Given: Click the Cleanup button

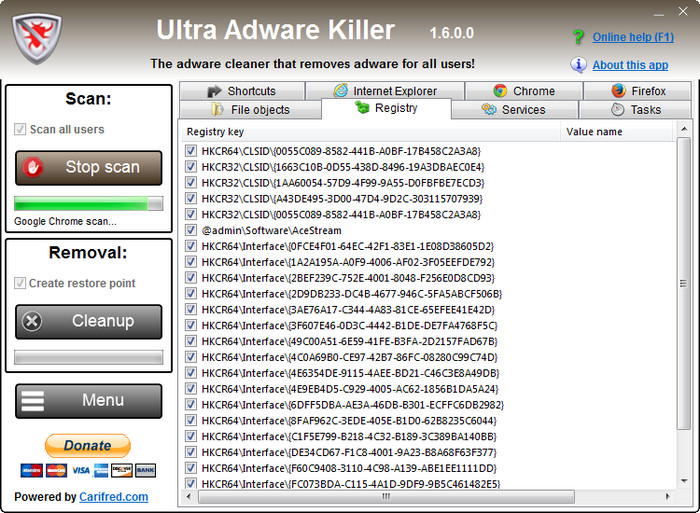Looking at the screenshot, I should 88,321.
